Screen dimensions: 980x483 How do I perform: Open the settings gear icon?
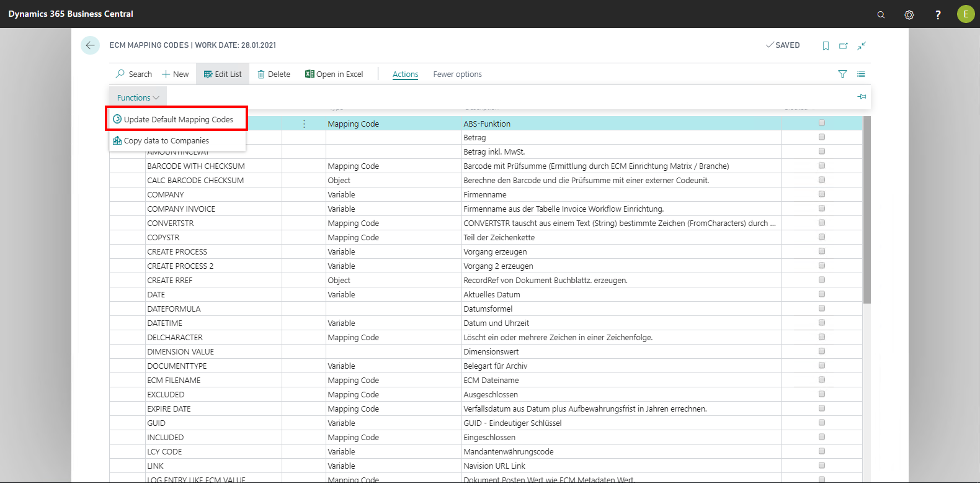909,14
